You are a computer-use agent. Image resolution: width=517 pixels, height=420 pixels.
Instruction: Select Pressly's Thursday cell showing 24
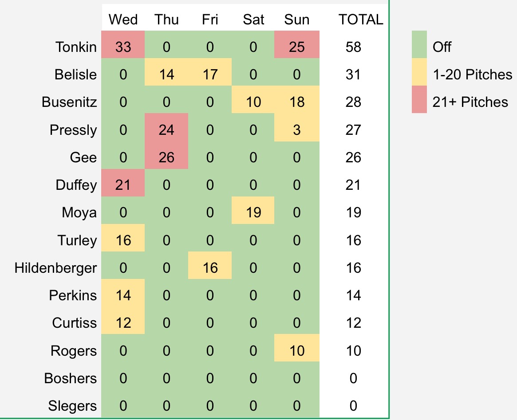pos(166,130)
